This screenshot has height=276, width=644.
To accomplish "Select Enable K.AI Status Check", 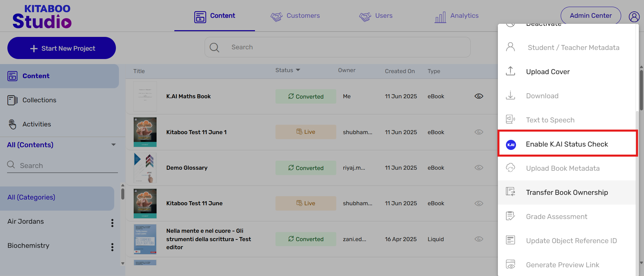I will point(567,144).
